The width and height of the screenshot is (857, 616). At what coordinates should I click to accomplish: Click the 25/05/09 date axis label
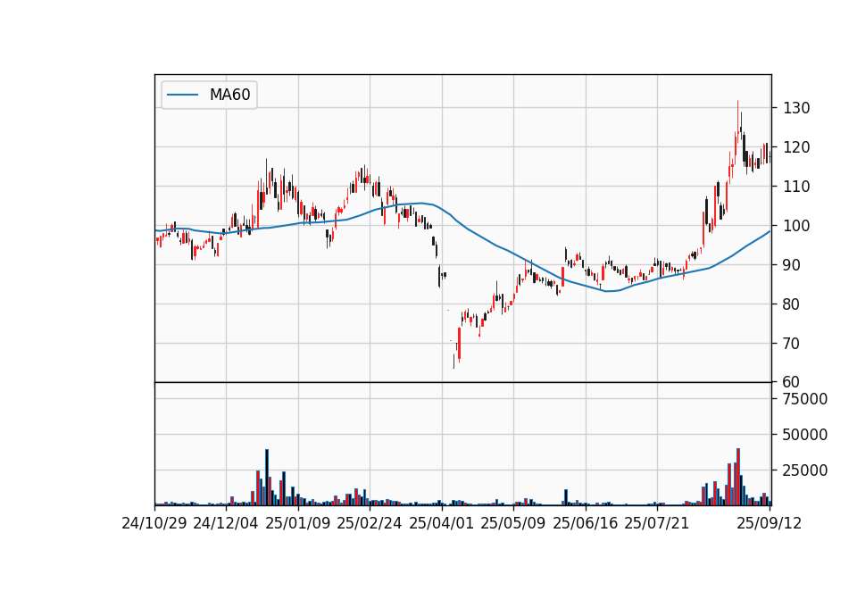pyautogui.click(x=513, y=523)
